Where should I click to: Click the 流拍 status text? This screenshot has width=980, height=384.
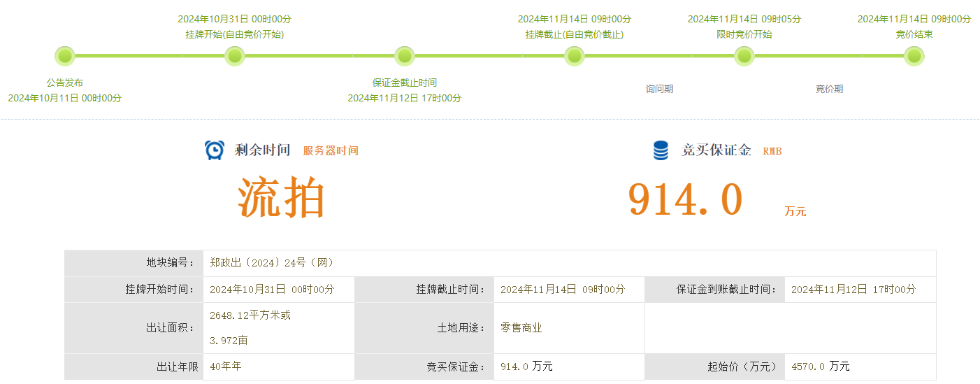pos(282,199)
